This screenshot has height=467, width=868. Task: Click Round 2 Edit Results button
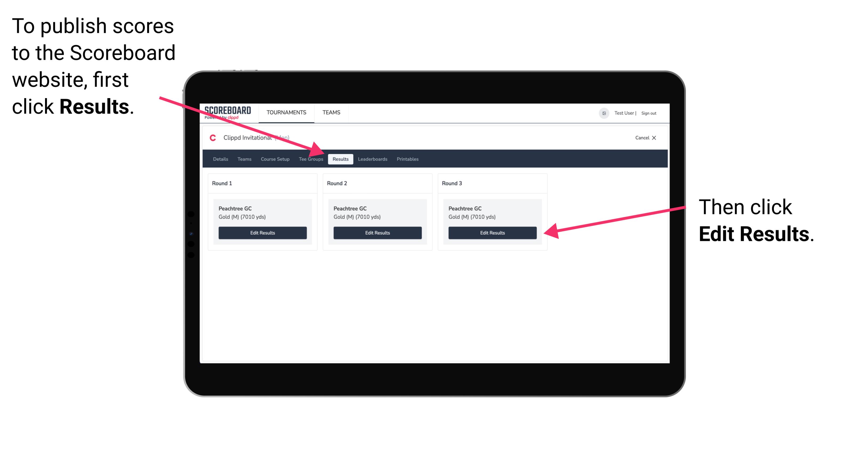(377, 232)
